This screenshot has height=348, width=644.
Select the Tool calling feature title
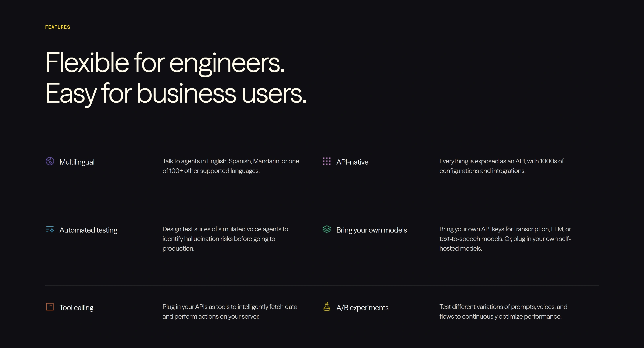(x=76, y=308)
